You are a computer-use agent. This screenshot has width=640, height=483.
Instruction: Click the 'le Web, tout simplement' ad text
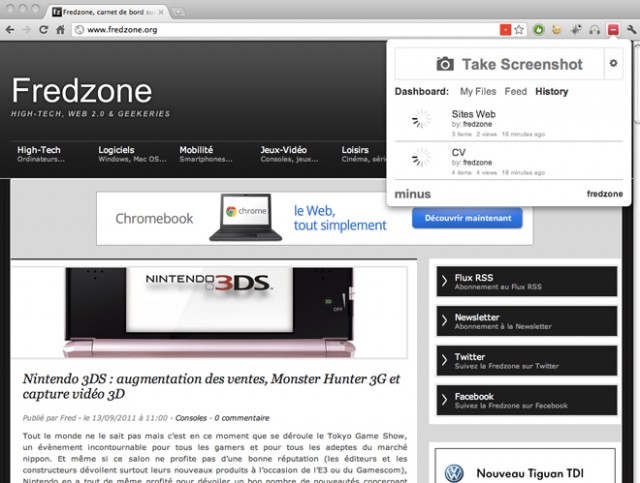coord(340,218)
